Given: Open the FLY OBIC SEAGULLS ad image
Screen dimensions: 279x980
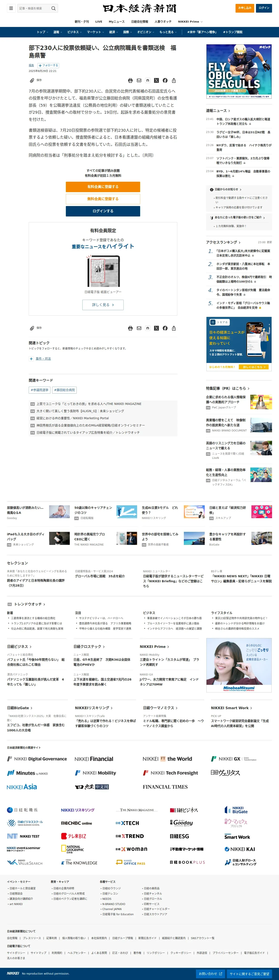Looking at the screenshot, I should pyautogui.click(x=239, y=72).
